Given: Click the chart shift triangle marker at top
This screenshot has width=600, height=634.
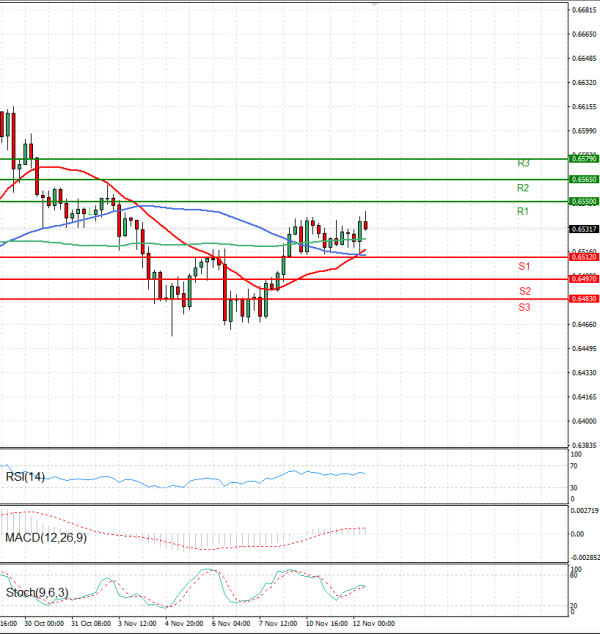Looking at the screenshot, I should pyautogui.click(x=374, y=5).
